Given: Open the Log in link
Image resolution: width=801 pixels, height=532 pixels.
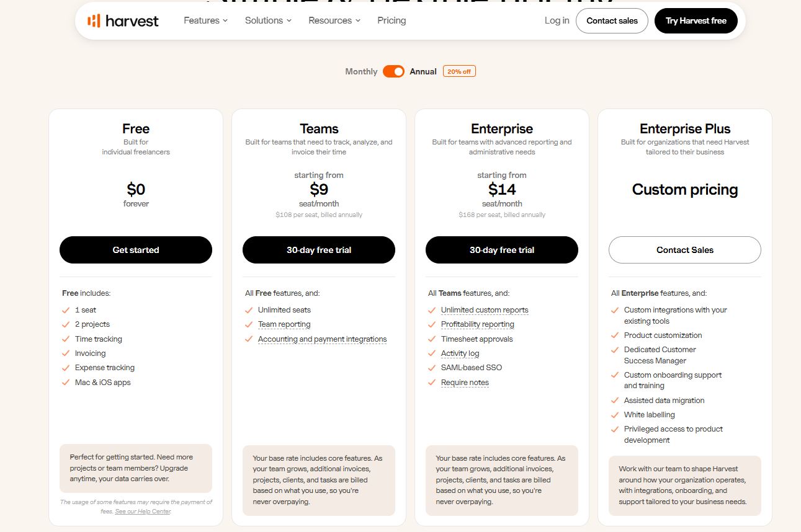Looking at the screenshot, I should pos(557,20).
